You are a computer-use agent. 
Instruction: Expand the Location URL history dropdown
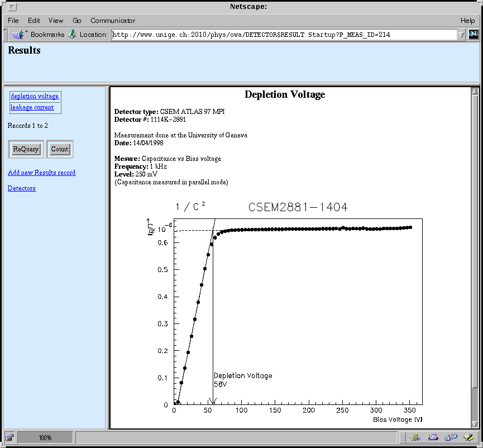pyautogui.click(x=461, y=35)
